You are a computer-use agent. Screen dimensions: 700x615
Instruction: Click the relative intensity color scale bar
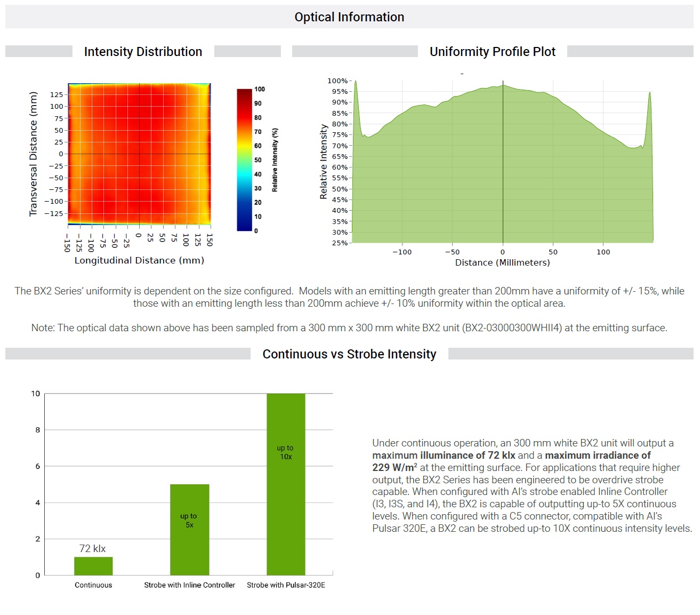click(244, 160)
